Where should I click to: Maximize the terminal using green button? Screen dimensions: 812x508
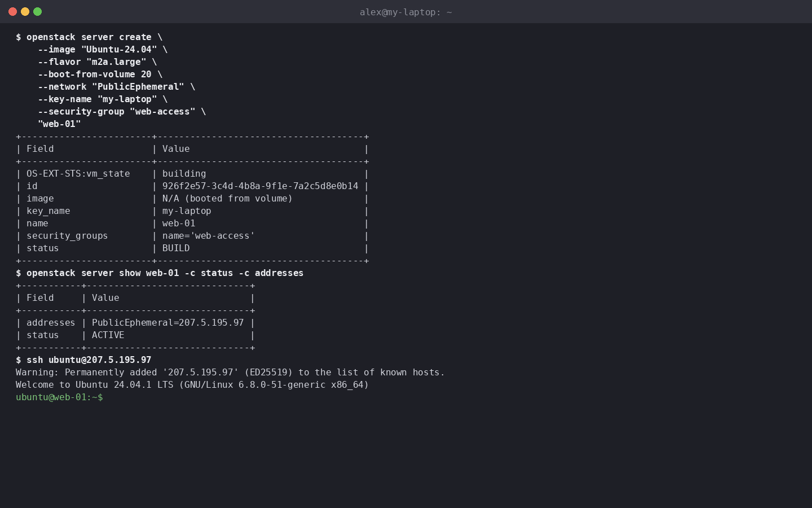click(37, 12)
